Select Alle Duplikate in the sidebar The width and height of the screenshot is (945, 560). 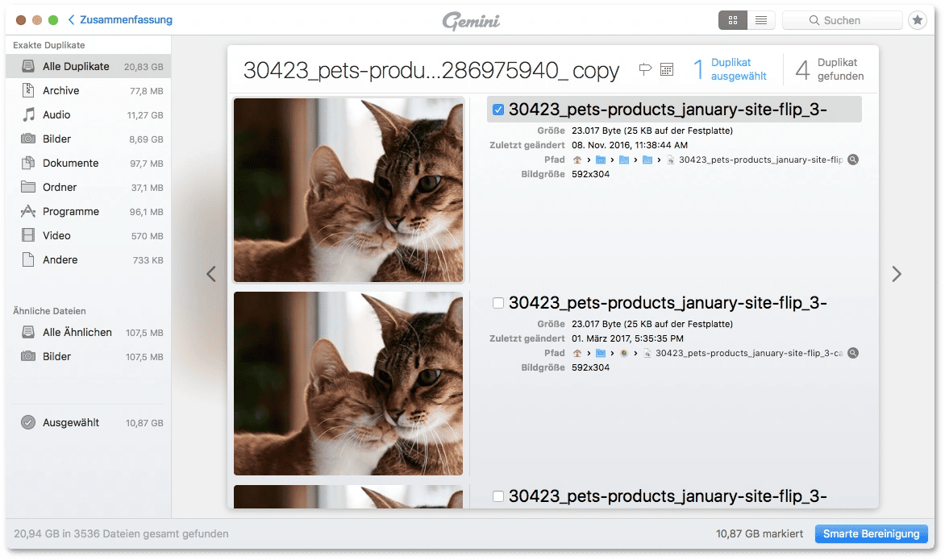[x=88, y=66]
